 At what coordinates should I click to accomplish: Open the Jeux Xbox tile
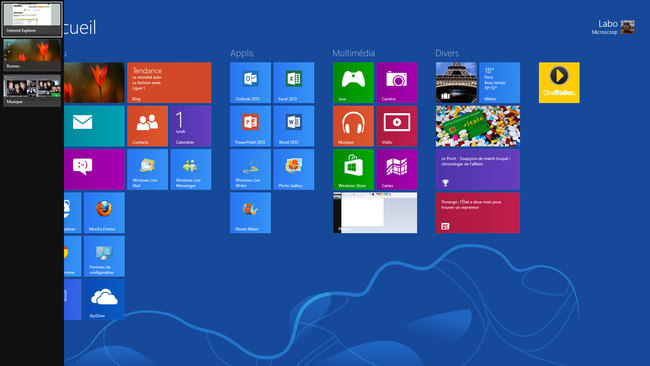(x=353, y=82)
